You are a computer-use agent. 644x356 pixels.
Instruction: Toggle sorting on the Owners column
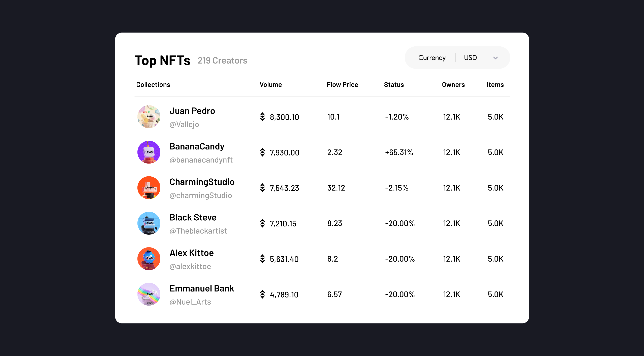(453, 85)
